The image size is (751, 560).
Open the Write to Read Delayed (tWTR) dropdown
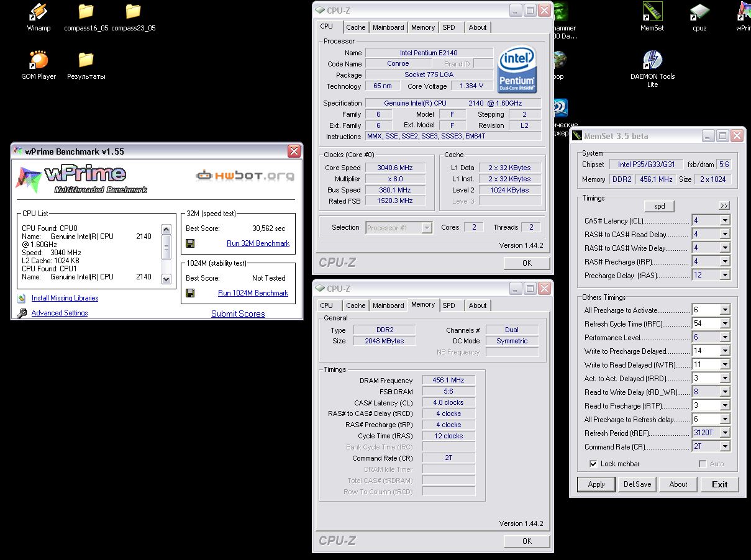point(725,364)
